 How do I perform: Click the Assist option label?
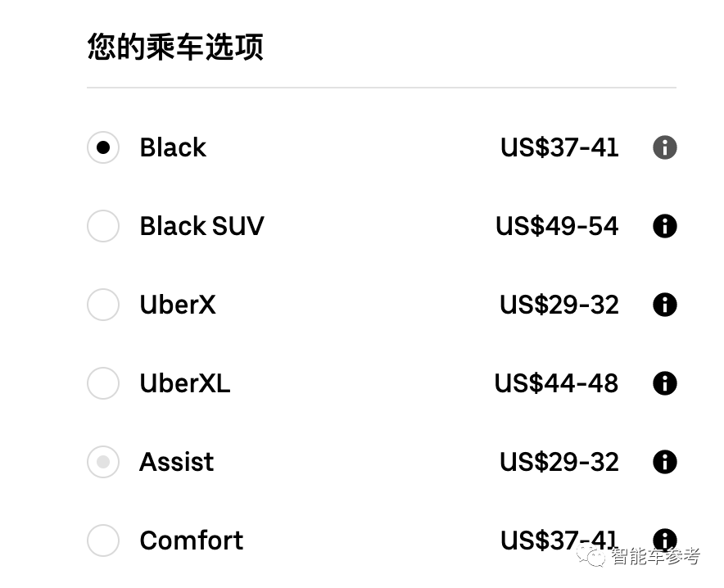(x=176, y=462)
